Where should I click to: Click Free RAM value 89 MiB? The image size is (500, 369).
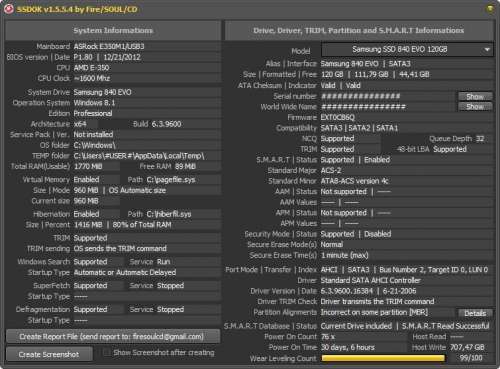click(185, 167)
